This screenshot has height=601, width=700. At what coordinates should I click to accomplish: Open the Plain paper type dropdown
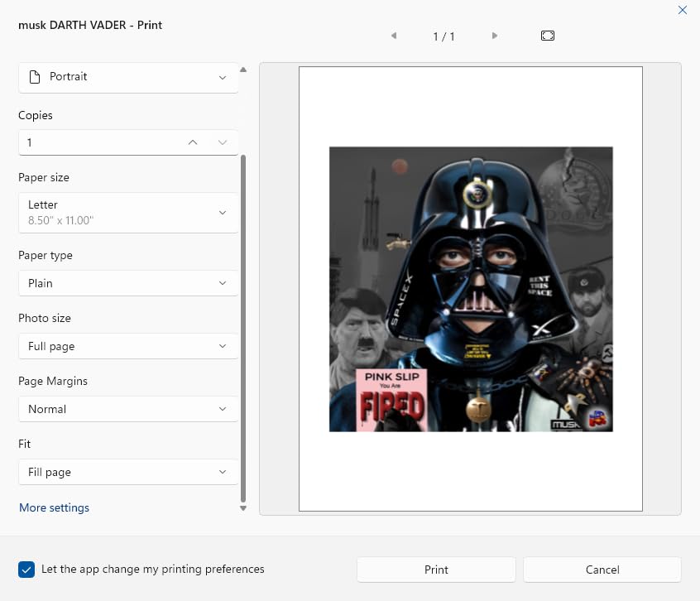coord(128,283)
